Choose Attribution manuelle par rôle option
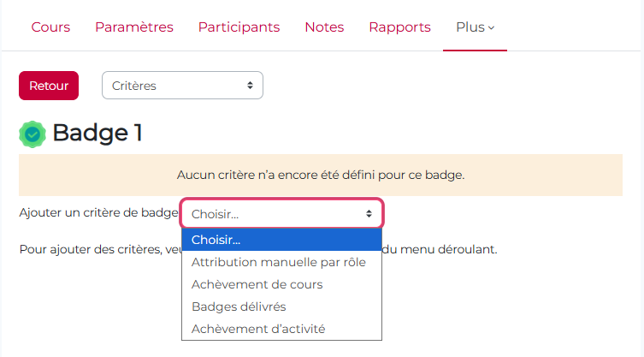The height and width of the screenshot is (357, 644). point(278,262)
